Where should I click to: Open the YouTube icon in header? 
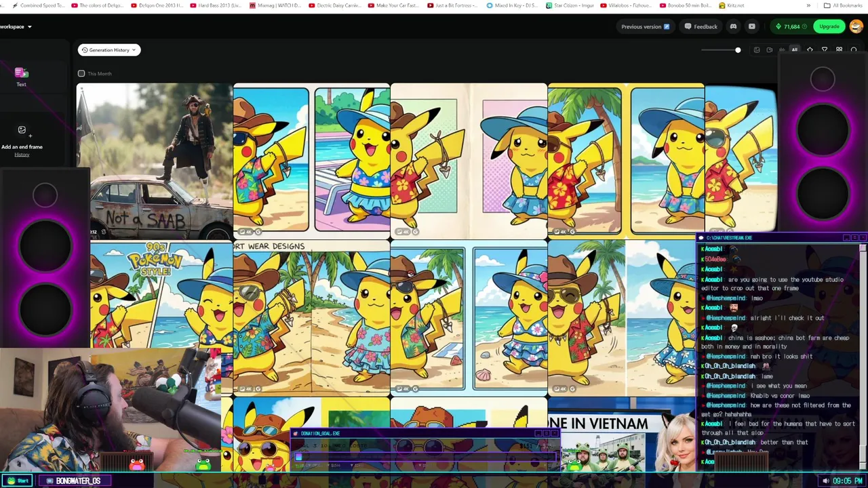click(x=751, y=26)
